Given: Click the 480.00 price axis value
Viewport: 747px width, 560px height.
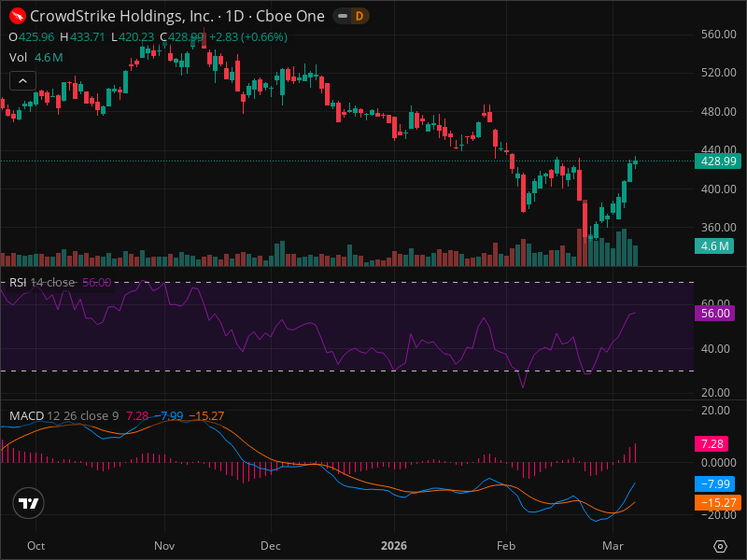Looking at the screenshot, I should (718, 111).
